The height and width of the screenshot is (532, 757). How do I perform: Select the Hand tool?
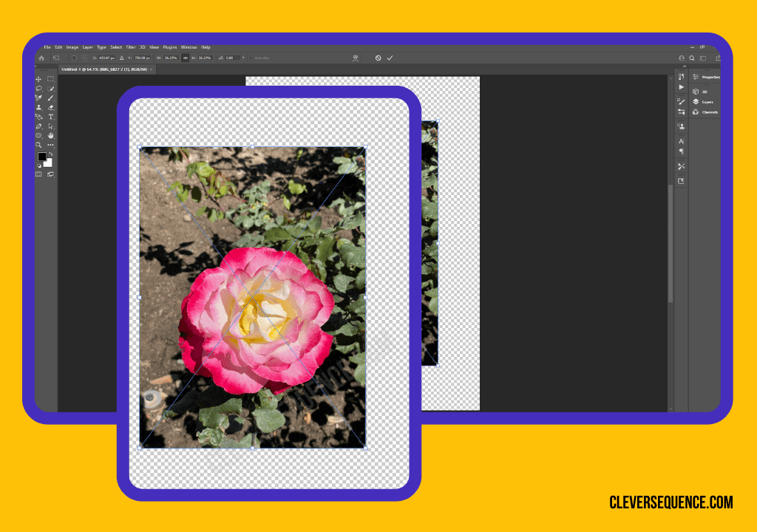coord(50,134)
